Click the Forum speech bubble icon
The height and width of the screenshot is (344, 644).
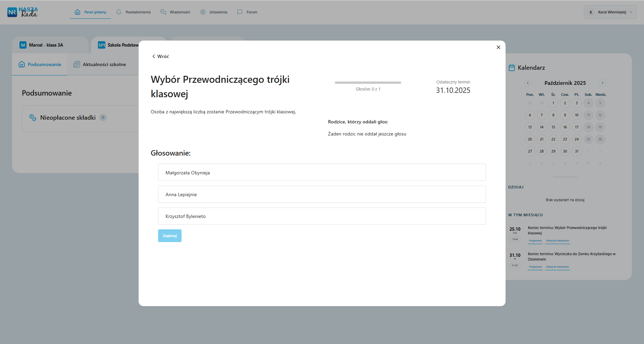tap(240, 12)
